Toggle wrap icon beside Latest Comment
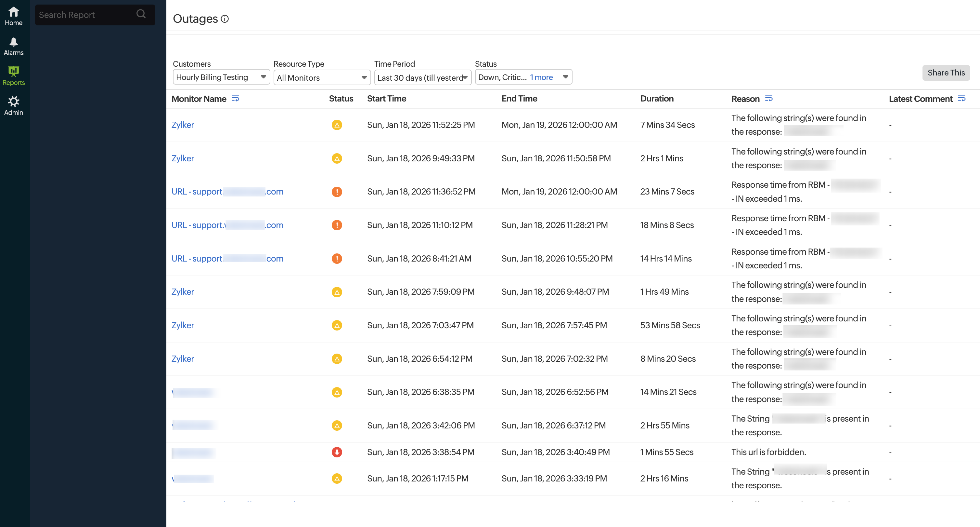This screenshot has height=527, width=980. (961, 98)
